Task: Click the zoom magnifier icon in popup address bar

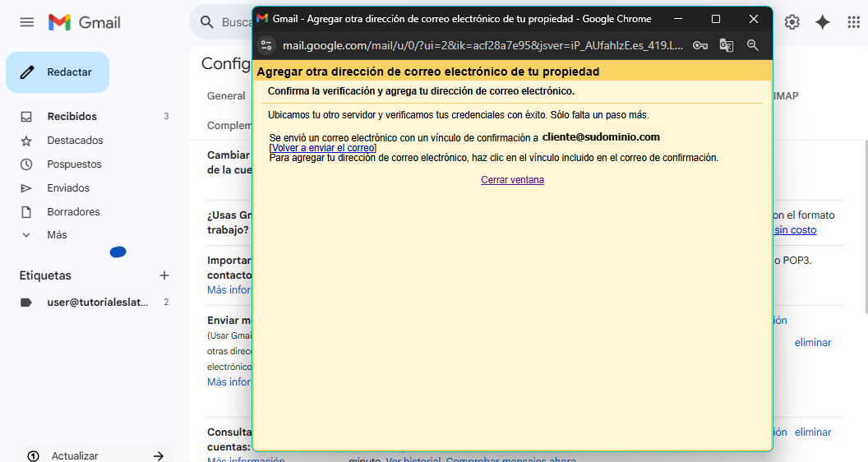Action: pyautogui.click(x=752, y=45)
